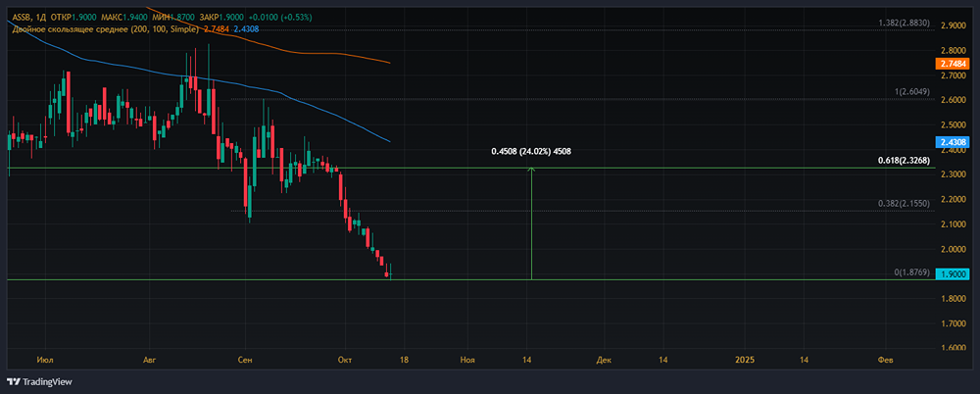
Task: Select the current price 1.9000 label
Action: 952,273
